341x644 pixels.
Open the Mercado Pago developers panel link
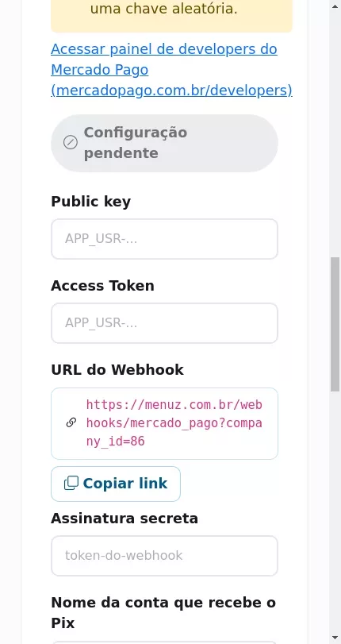pyautogui.click(x=171, y=69)
